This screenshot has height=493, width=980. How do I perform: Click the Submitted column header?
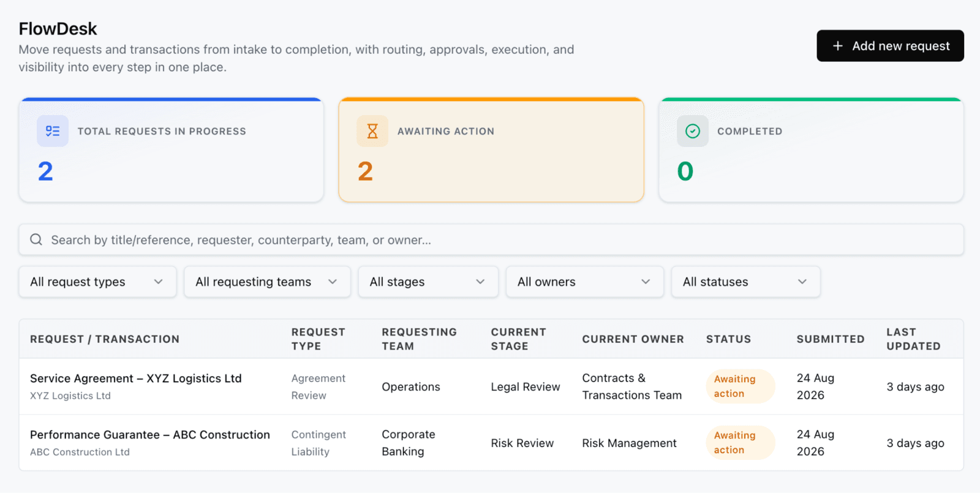point(831,339)
